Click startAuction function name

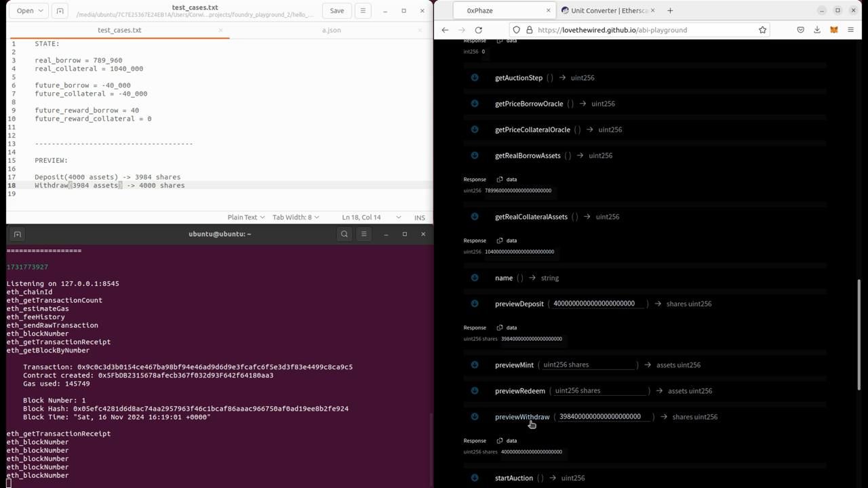(x=514, y=478)
